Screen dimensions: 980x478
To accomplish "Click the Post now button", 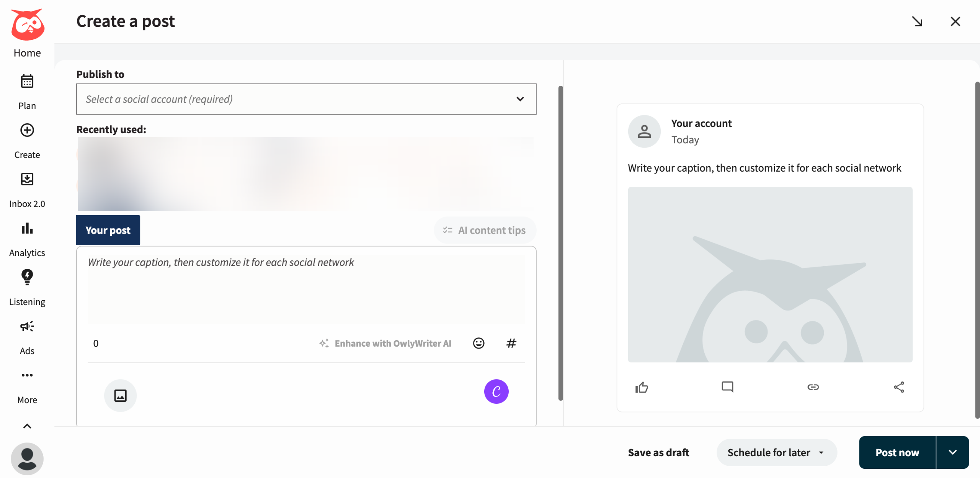I will (x=897, y=452).
